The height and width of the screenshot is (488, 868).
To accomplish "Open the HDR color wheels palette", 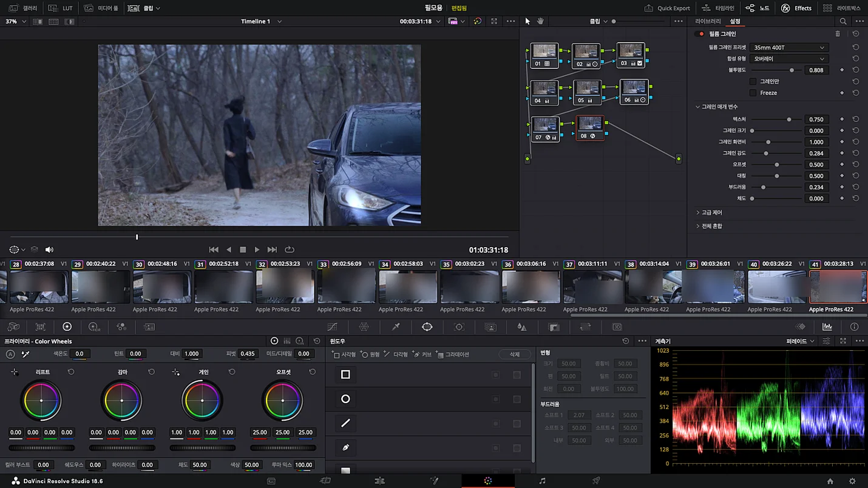I will 94,327.
